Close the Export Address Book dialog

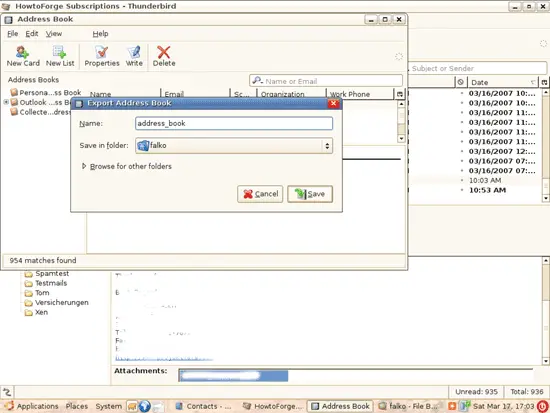coord(333,103)
